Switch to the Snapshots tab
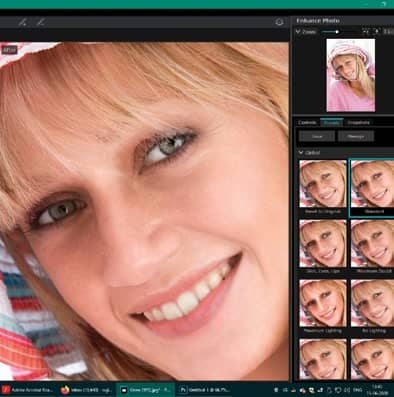394x397 pixels. pos(359,122)
